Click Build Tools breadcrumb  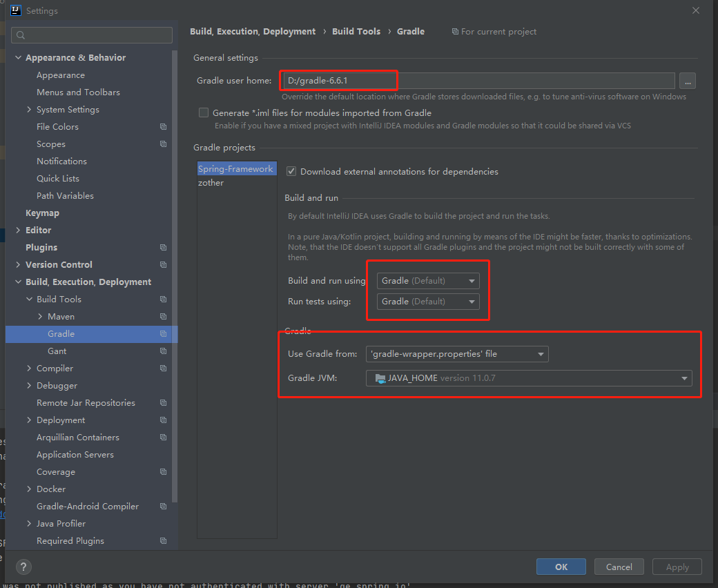[356, 32]
